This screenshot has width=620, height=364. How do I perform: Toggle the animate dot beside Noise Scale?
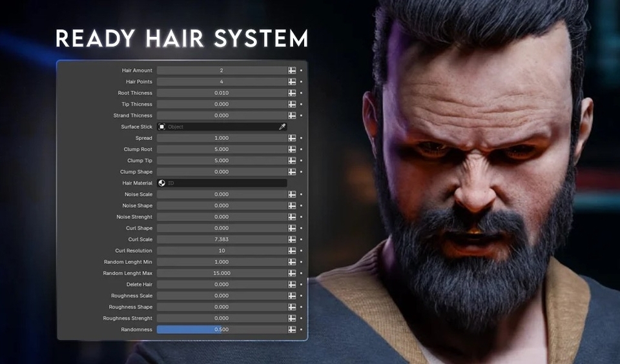tap(302, 194)
